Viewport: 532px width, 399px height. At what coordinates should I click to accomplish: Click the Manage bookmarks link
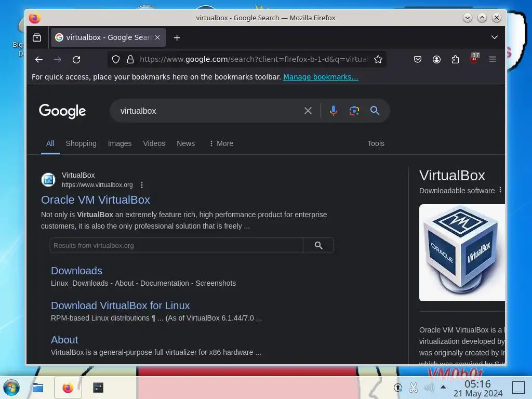click(321, 77)
